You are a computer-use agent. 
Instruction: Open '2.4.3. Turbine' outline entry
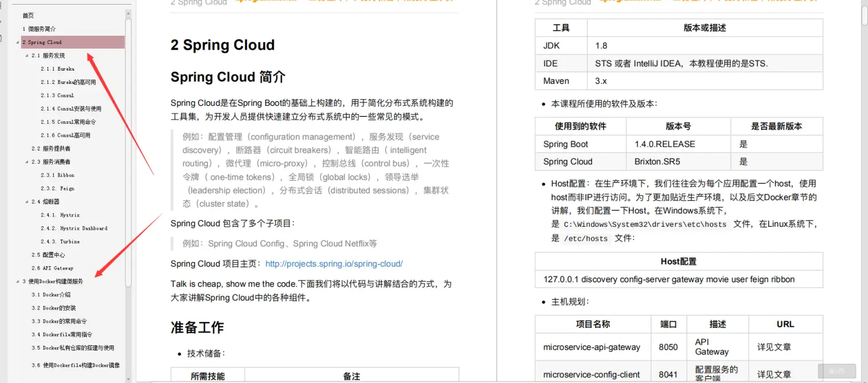pyautogui.click(x=60, y=242)
